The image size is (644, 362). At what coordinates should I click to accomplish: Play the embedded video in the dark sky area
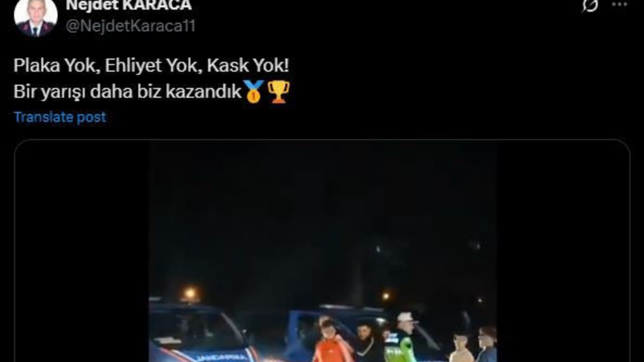(322, 211)
